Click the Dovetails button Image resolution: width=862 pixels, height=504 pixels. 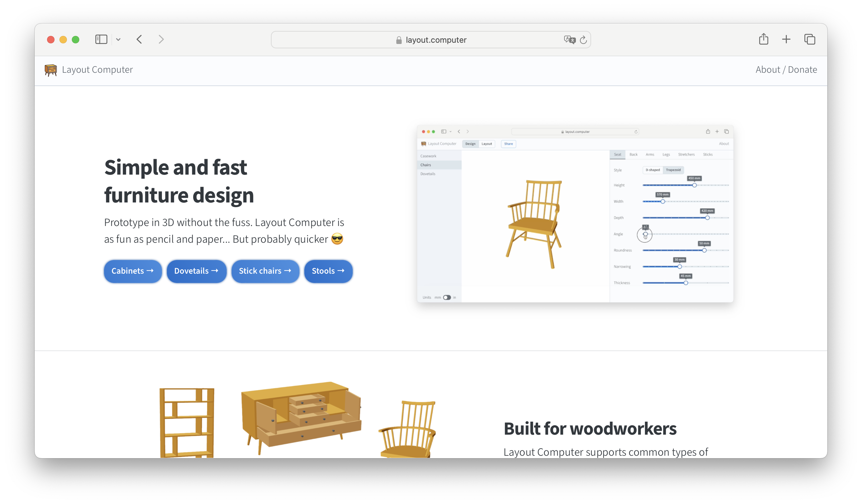point(196,271)
